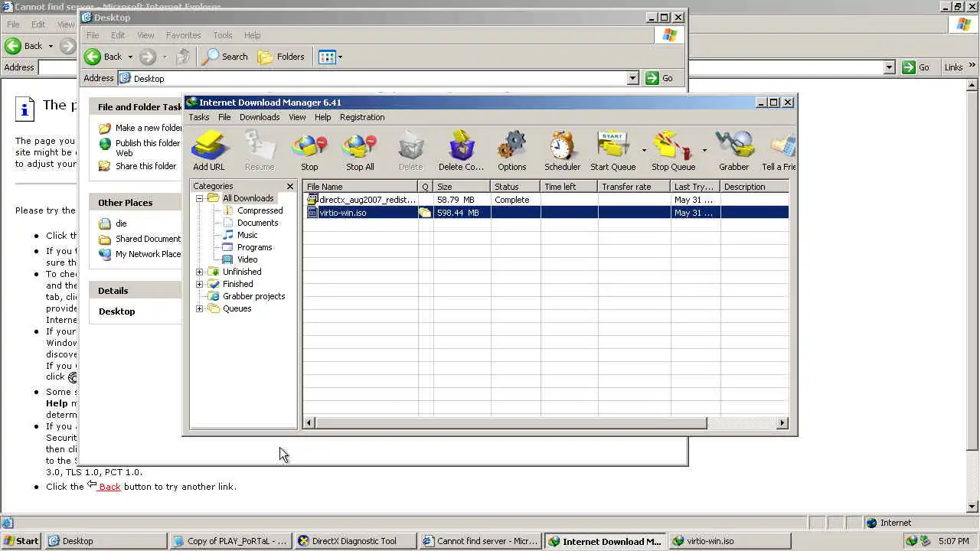980x551 pixels.
Task: Switch to DirectX Diagnostic Tool taskbar button
Action: click(354, 541)
